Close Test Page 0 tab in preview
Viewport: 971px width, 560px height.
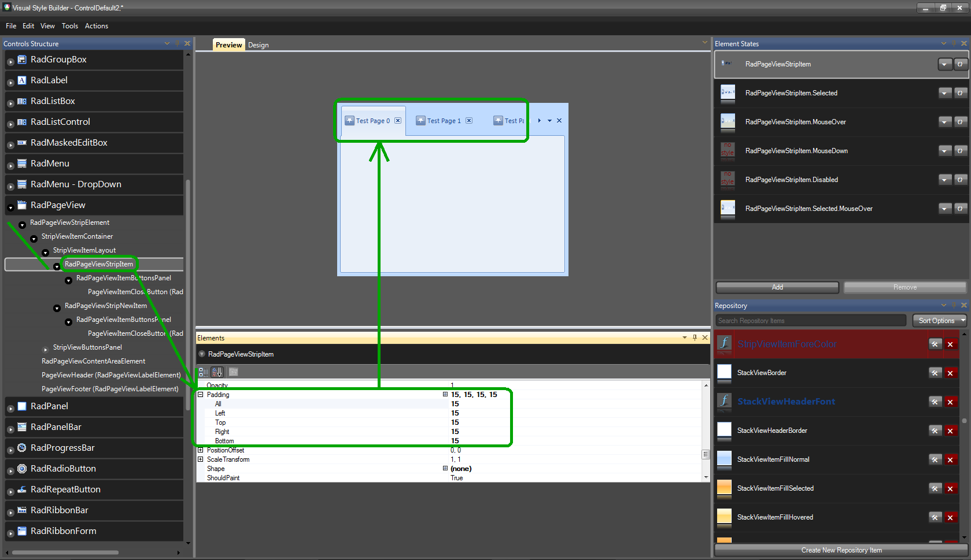(398, 121)
